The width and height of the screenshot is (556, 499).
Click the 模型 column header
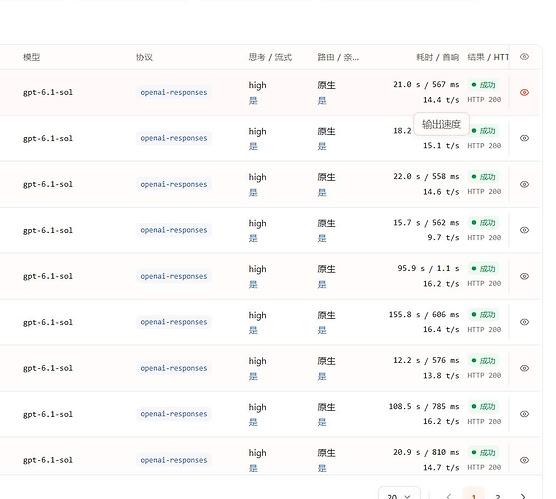pos(31,57)
